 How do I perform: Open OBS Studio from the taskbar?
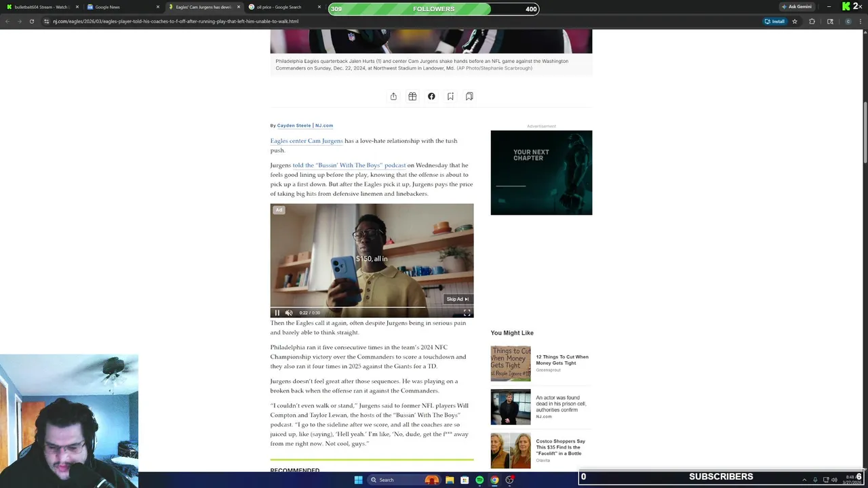click(x=509, y=480)
